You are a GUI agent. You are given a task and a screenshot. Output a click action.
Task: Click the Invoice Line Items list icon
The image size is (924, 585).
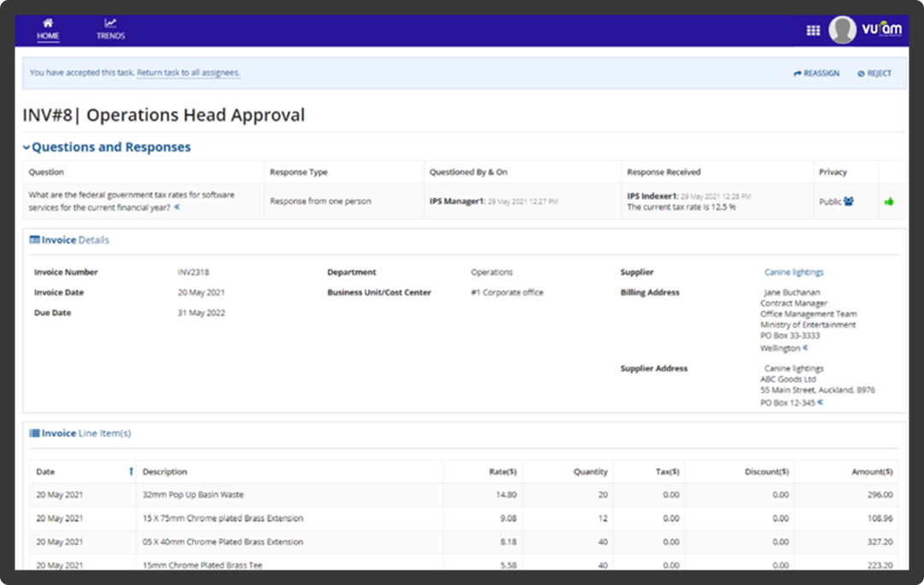point(36,433)
